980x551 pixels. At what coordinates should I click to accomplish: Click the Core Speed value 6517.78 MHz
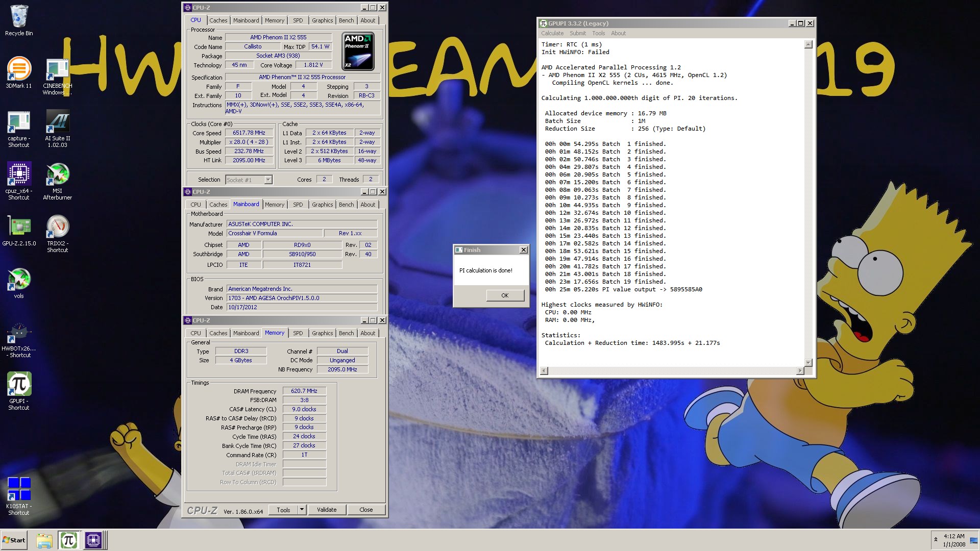[249, 133]
